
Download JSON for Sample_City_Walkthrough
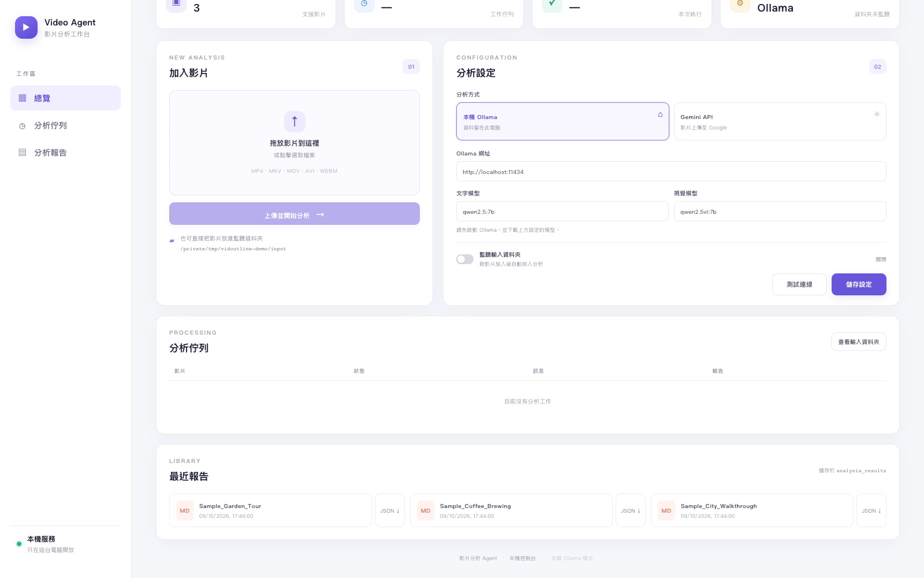click(x=871, y=510)
